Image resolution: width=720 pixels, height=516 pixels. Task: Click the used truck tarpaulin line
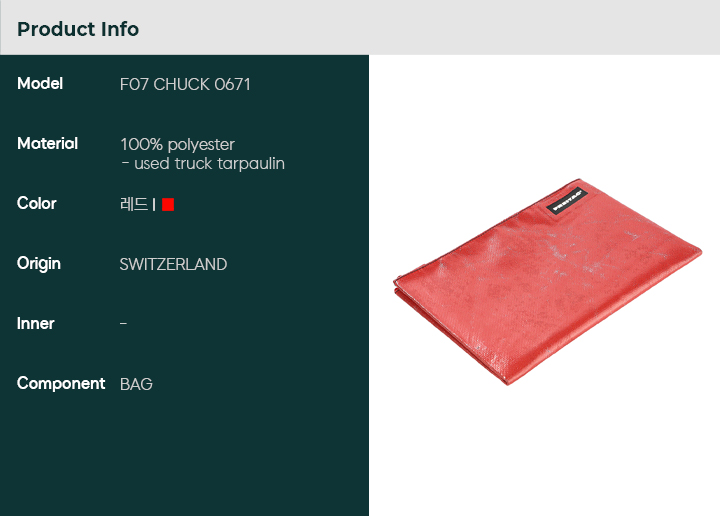(202, 163)
